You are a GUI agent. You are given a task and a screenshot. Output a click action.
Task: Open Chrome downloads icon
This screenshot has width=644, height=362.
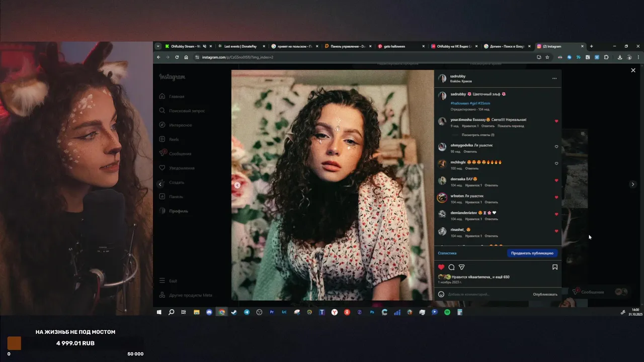[620, 57]
